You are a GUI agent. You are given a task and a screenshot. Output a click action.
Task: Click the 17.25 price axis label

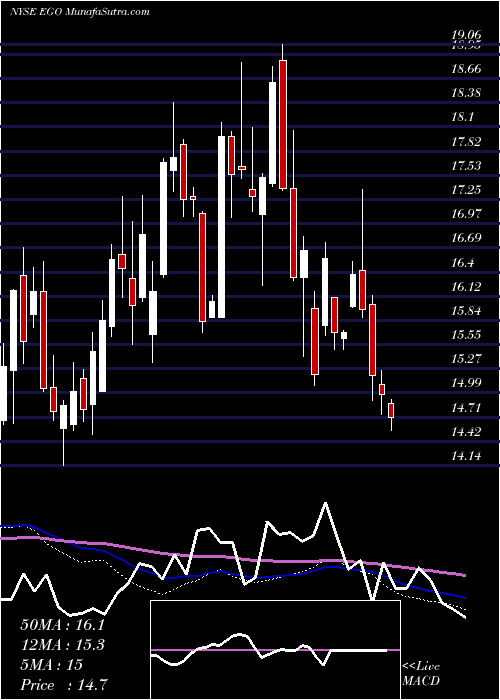tap(467, 190)
